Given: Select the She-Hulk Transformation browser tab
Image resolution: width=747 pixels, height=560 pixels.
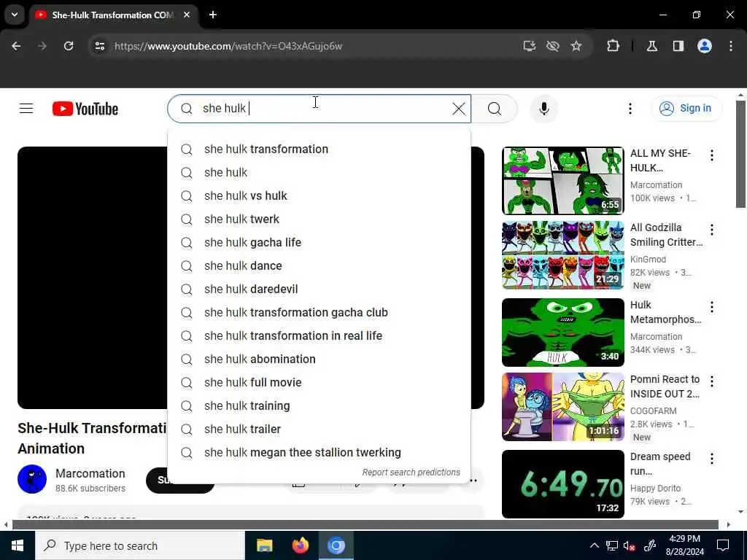Looking at the screenshot, I should point(113,15).
